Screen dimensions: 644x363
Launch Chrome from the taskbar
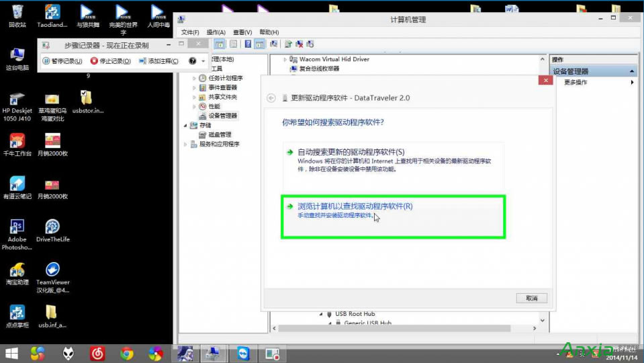point(126,354)
